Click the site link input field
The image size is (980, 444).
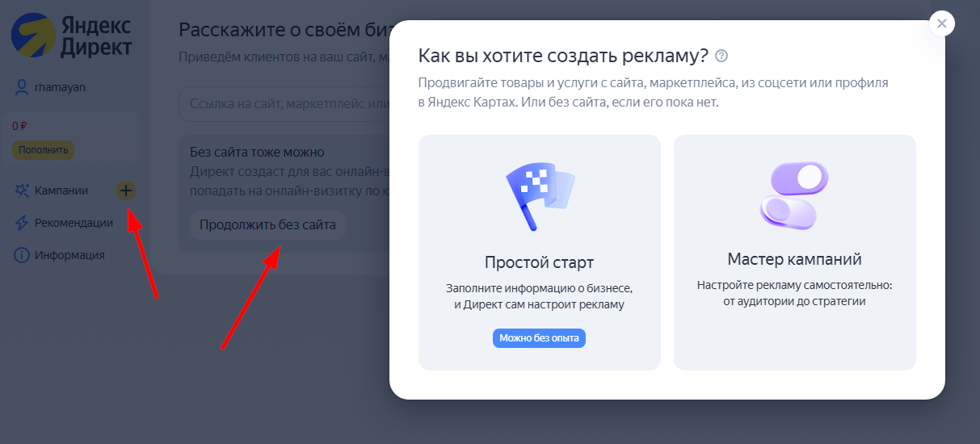(284, 103)
